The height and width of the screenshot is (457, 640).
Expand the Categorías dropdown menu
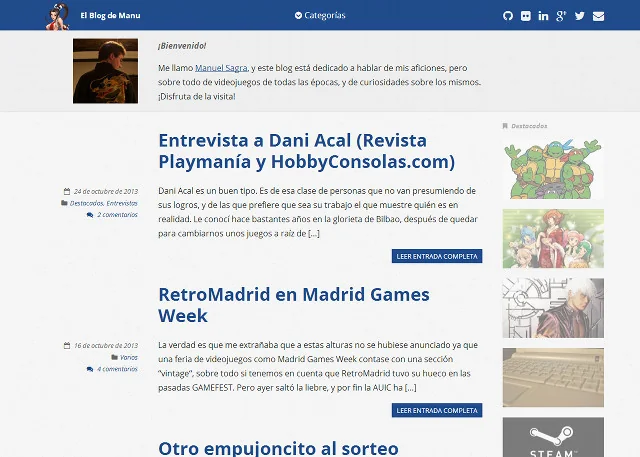320,16
